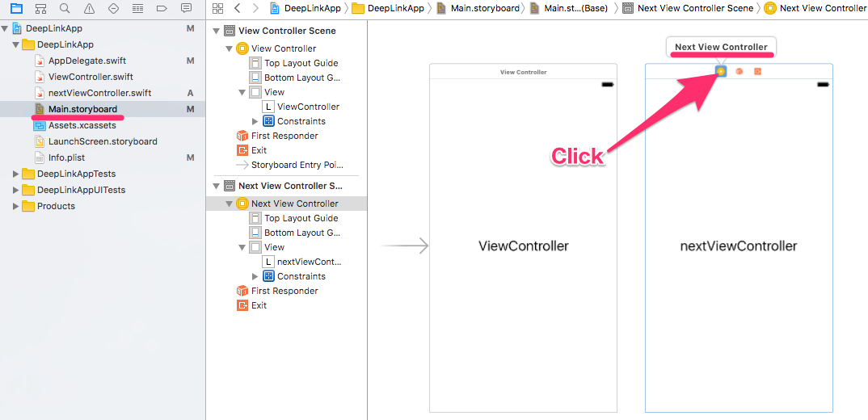
Task: Open the Test navigator diamond icon
Action: click(113, 8)
